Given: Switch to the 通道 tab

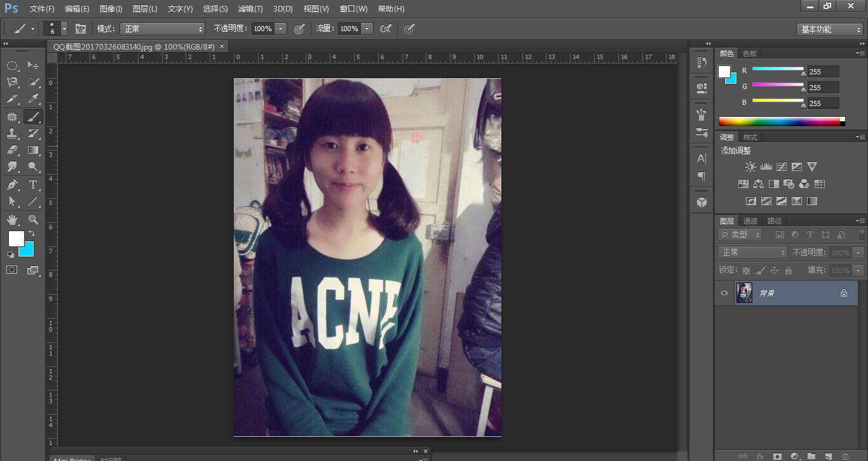Looking at the screenshot, I should [750, 221].
